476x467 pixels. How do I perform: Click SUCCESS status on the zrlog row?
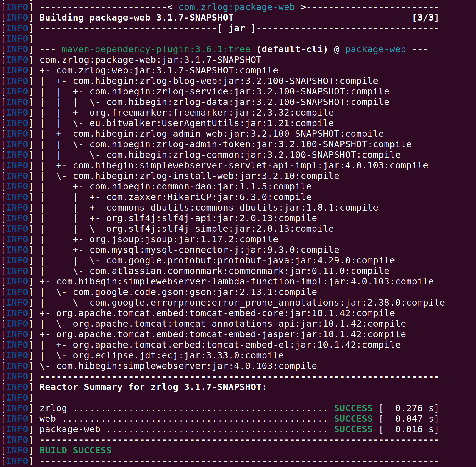(353, 408)
